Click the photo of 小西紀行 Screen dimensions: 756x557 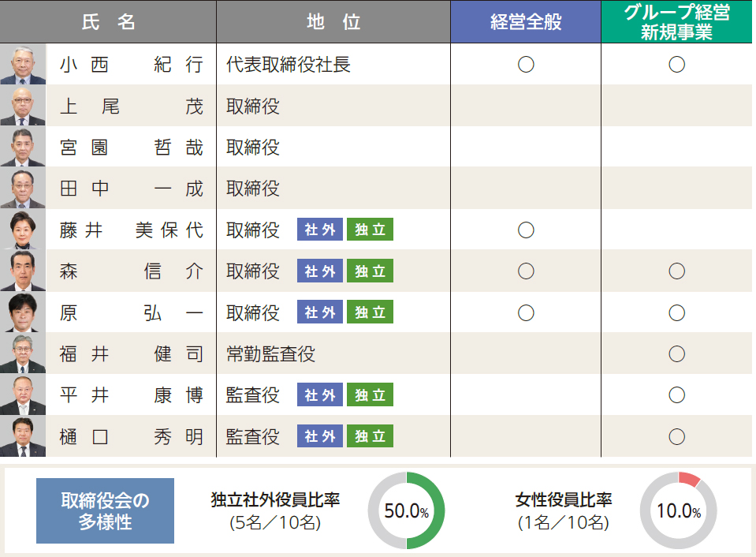(23, 64)
